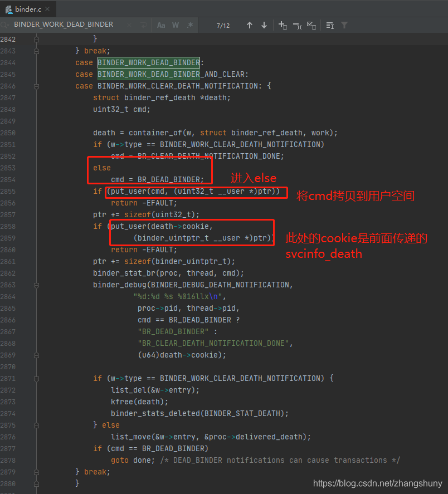
Task: Click 'if (cmd == BR_DEAD_BINDER)' on line 2877
Action: 150,449
